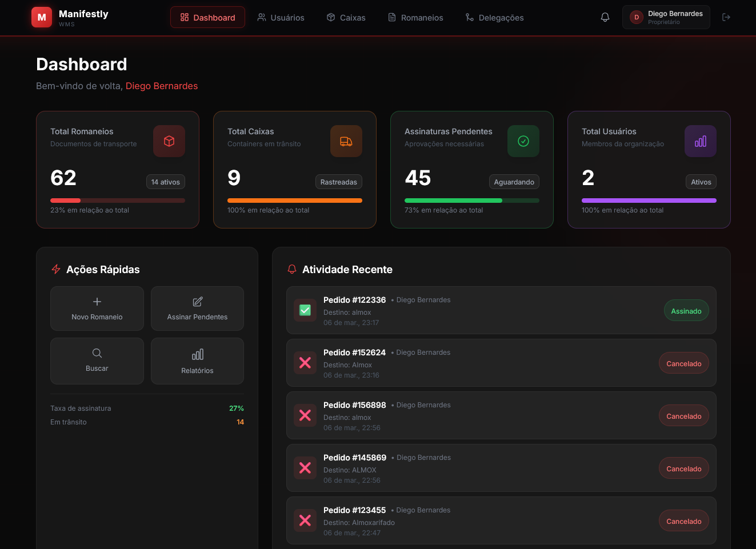Click the lightning icon beside Ações Rápidas
This screenshot has height=549, width=756.
[56, 269]
